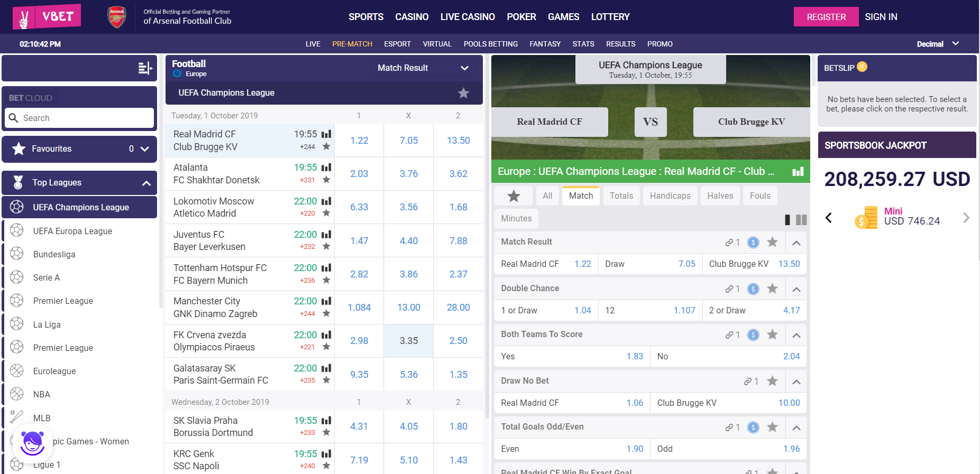The image size is (980, 474).
Task: Open statistics icon for Manchester City match
Action: tap(326, 301)
